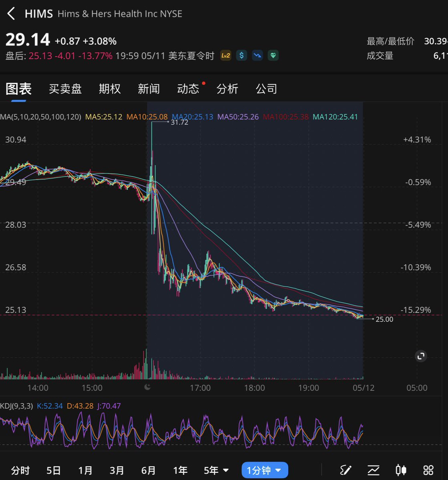Open the 新闻 tab

point(149,89)
